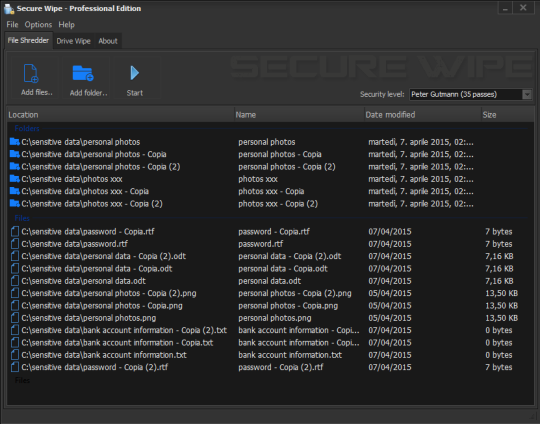This screenshot has height=424, width=540.
Task: Click name cell 'personal photos - Copia (2)' folder
Action: click(x=287, y=167)
